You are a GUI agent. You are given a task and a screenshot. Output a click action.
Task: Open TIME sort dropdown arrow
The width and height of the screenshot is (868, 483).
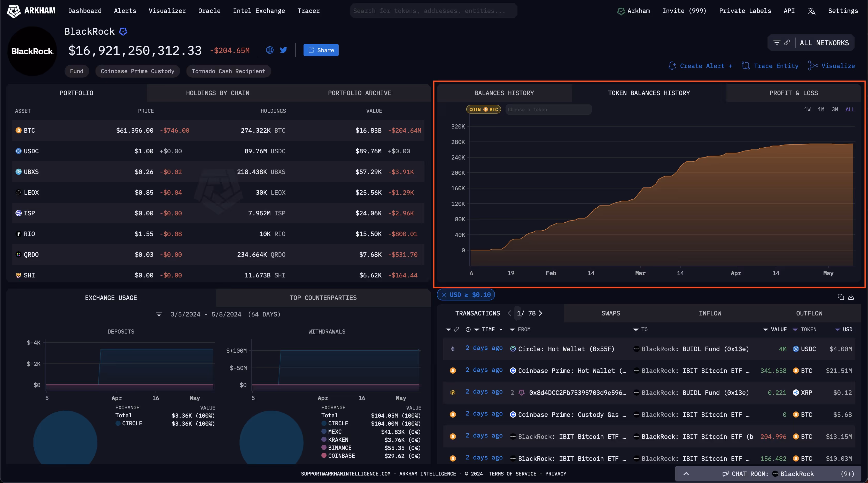coord(501,329)
